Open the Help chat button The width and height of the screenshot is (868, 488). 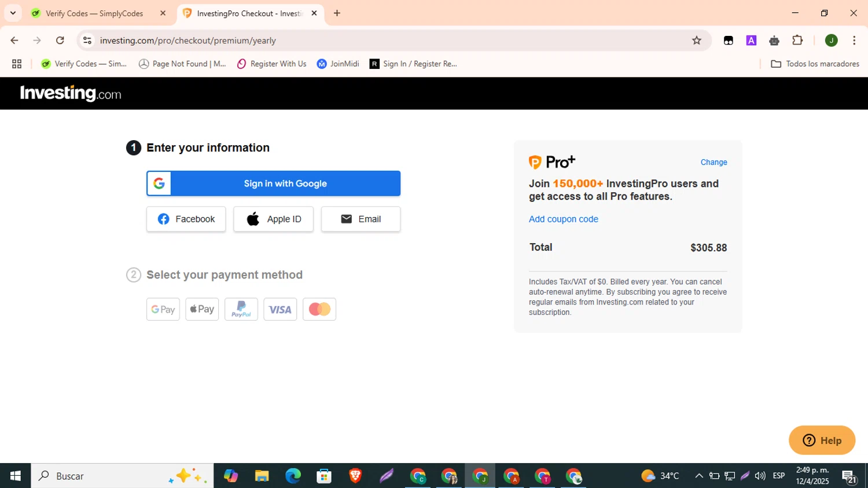click(x=822, y=441)
